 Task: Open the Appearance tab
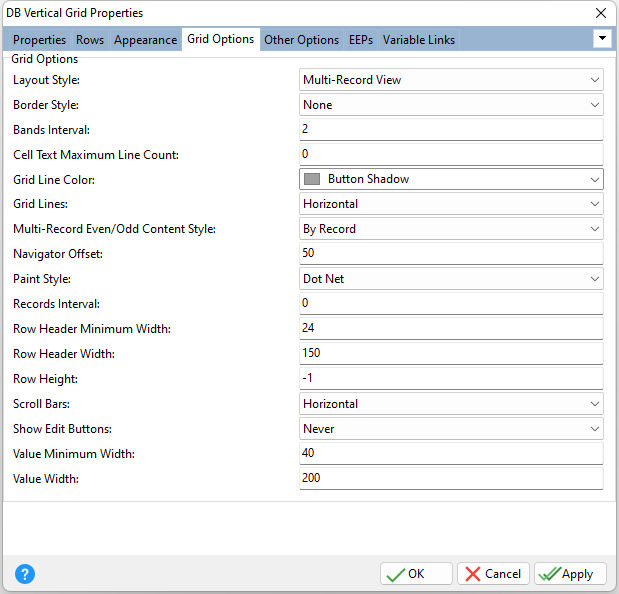tap(146, 40)
